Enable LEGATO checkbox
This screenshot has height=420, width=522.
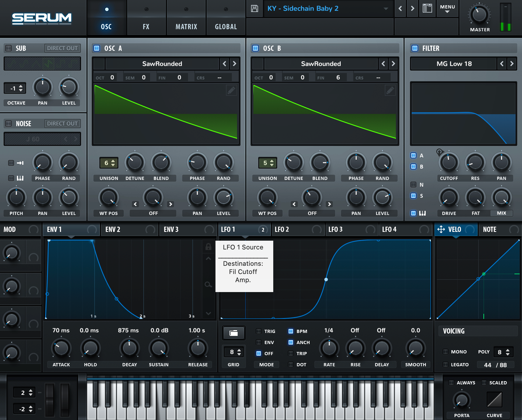pos(446,365)
